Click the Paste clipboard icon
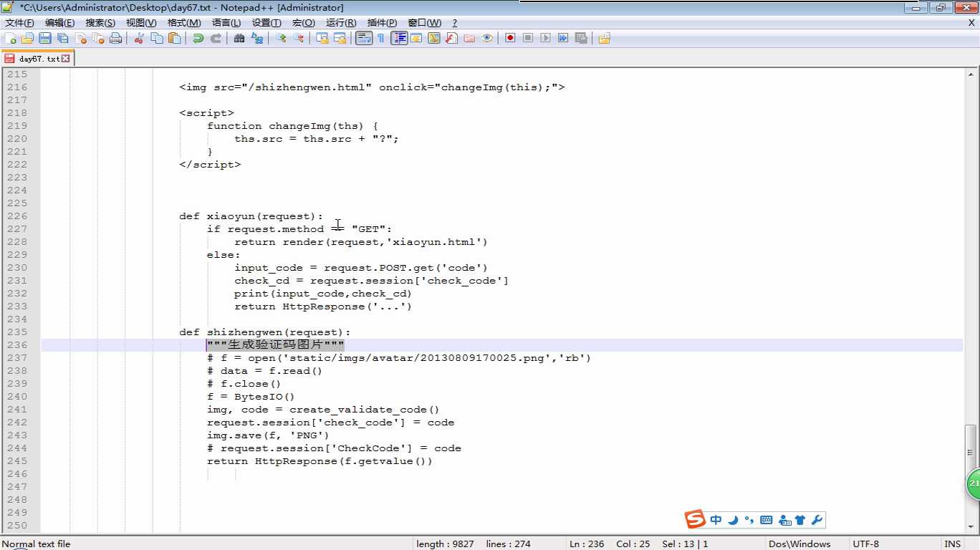The width and height of the screenshot is (980, 550). coord(174,38)
